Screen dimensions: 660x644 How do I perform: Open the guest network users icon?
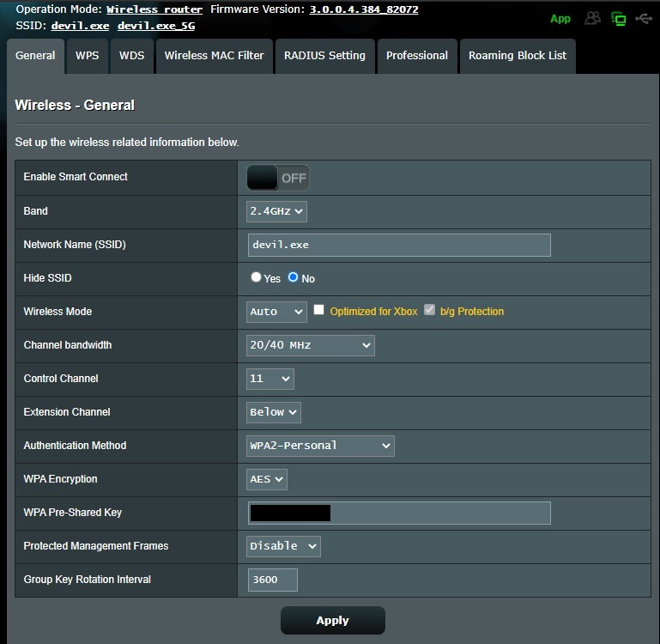tap(593, 18)
